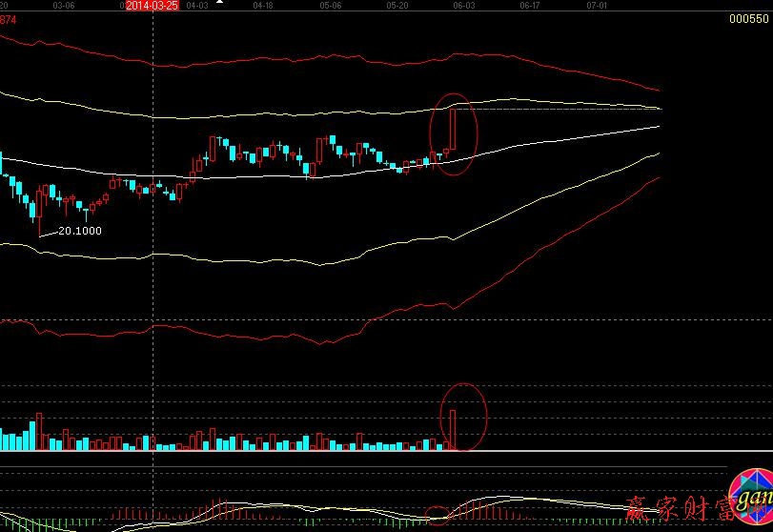
Task: Click the 05-20 date label
Action: (x=397, y=6)
